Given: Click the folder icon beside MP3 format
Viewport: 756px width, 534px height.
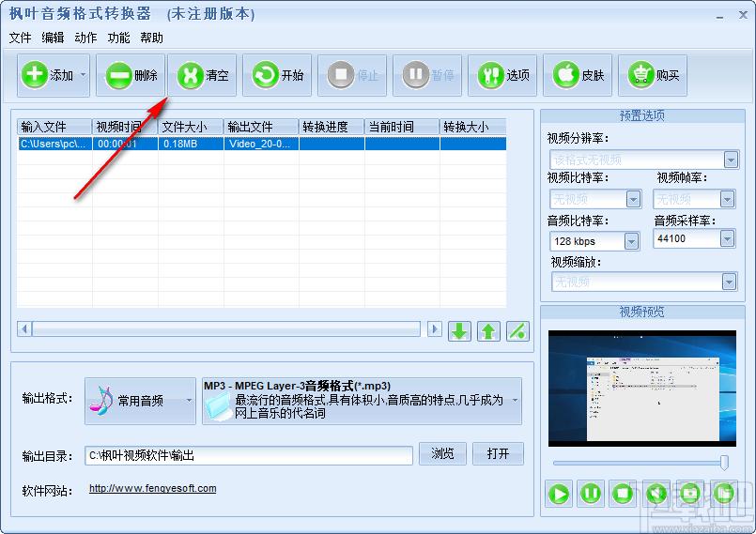Looking at the screenshot, I should click(x=218, y=405).
